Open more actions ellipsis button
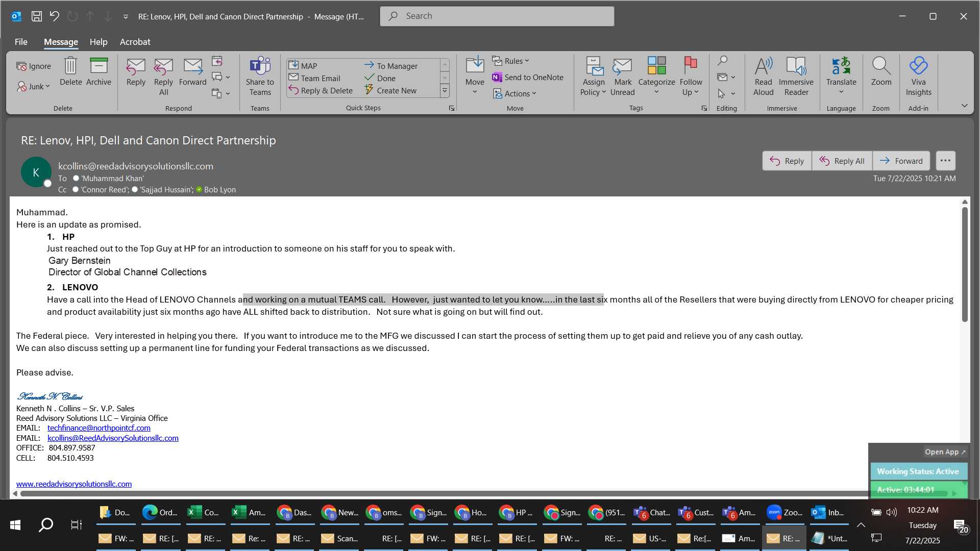This screenshot has height=551, width=980. (945, 161)
